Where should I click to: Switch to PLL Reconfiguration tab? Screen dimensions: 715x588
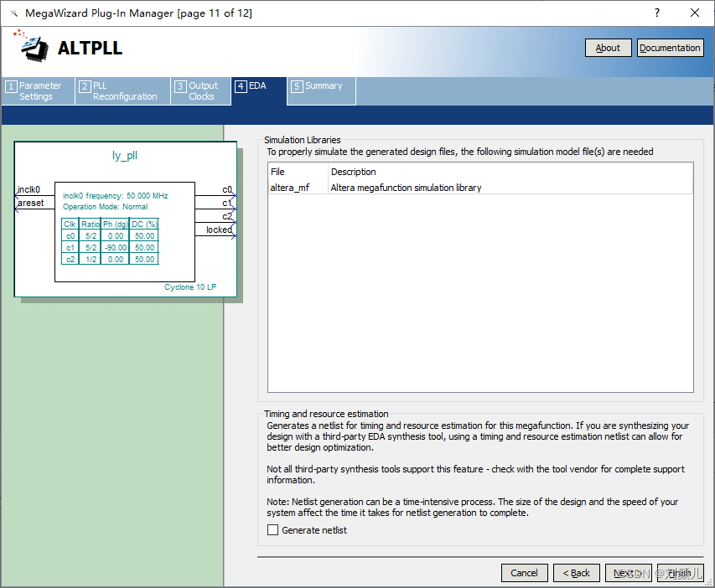pos(123,91)
